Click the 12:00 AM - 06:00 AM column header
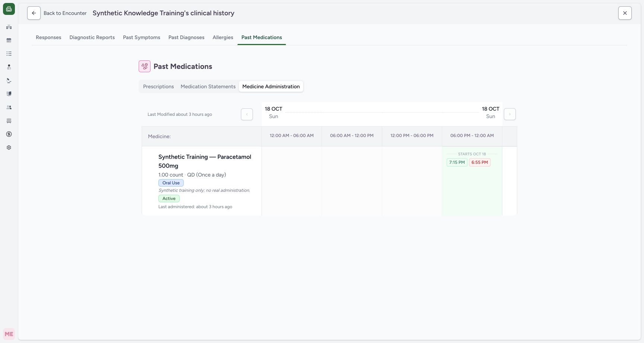The height and width of the screenshot is (343, 644). [292, 136]
